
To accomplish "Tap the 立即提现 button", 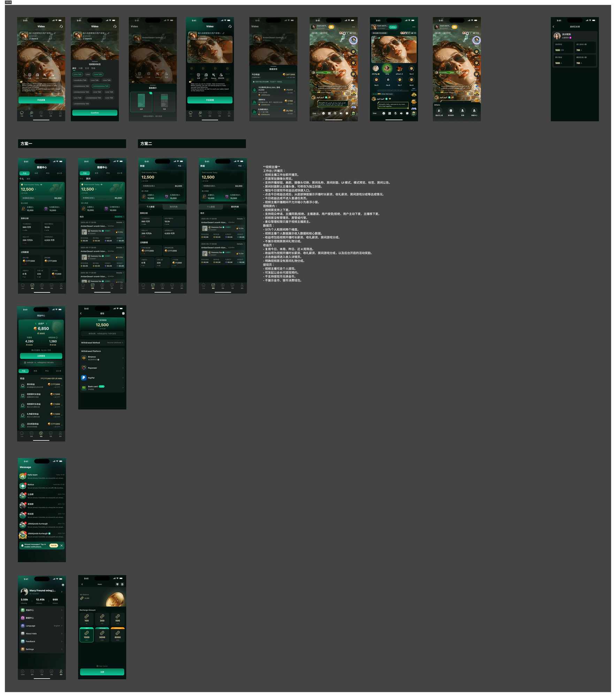I will (41, 356).
